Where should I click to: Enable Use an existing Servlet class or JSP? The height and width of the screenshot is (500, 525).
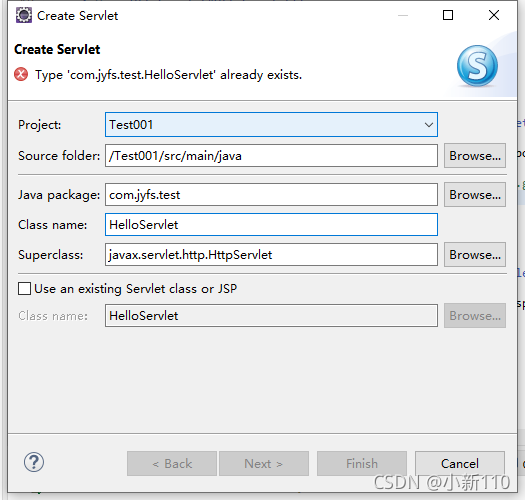(24, 288)
